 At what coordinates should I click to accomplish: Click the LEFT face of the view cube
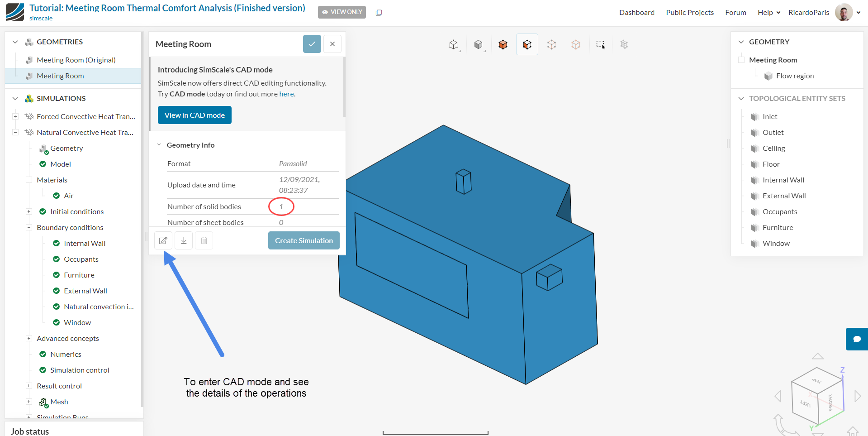pos(806,403)
